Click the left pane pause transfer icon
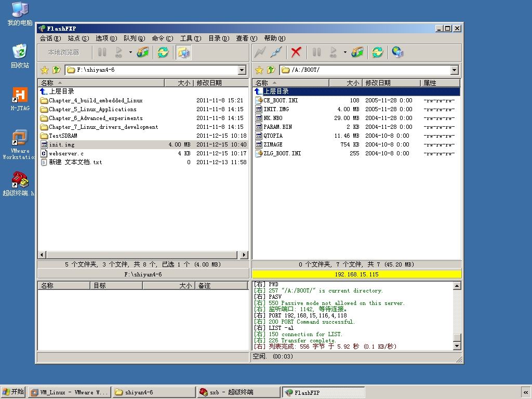 (x=102, y=52)
